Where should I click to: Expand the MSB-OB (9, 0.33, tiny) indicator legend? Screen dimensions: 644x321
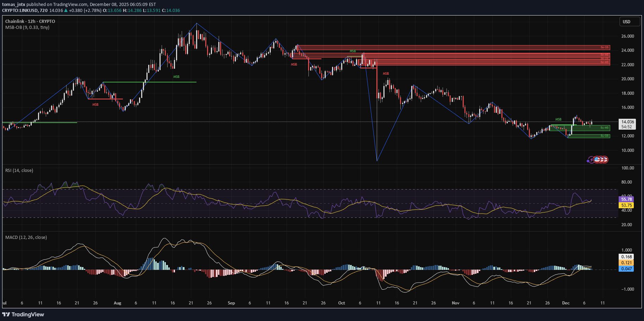pos(27,27)
